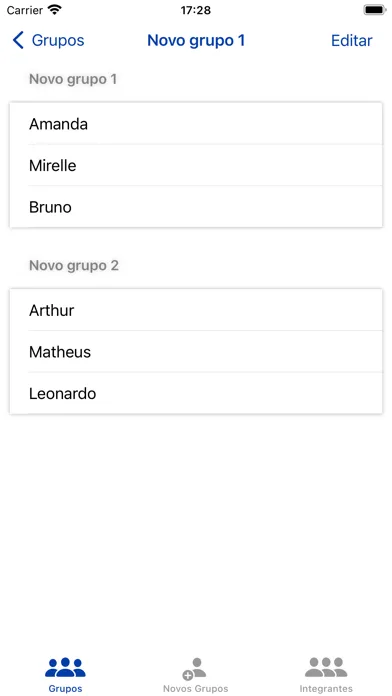Select the Leonardo row
The image size is (392, 696).
click(x=196, y=393)
